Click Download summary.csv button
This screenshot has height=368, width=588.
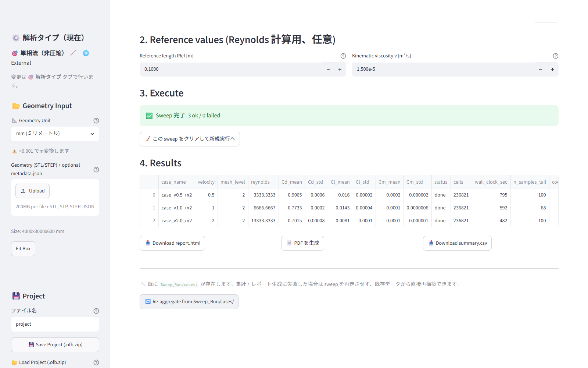point(457,243)
